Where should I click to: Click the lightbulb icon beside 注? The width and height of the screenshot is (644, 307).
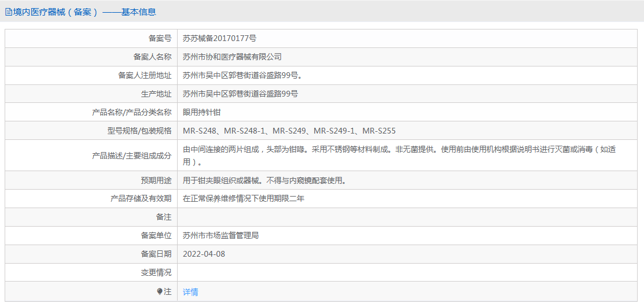(160, 292)
